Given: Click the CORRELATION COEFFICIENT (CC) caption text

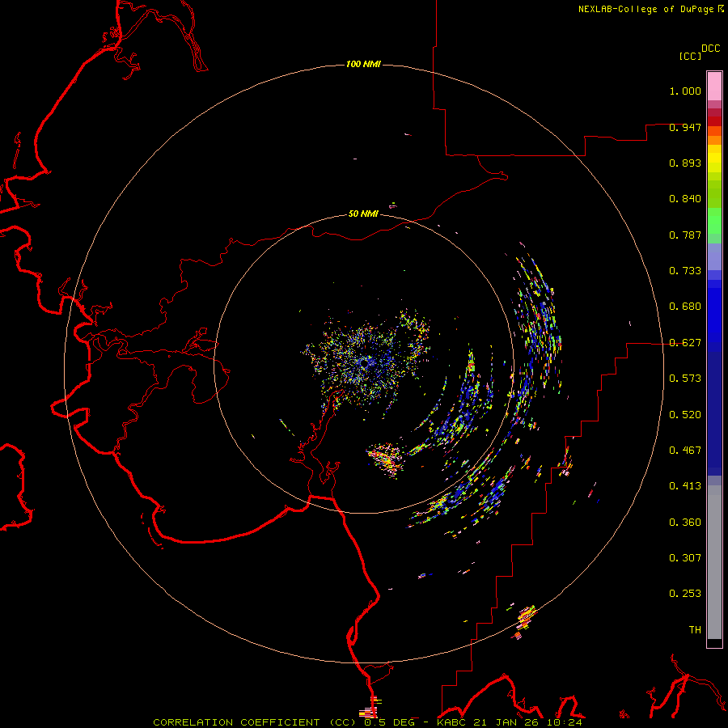Looking at the screenshot, I should click(x=256, y=722).
